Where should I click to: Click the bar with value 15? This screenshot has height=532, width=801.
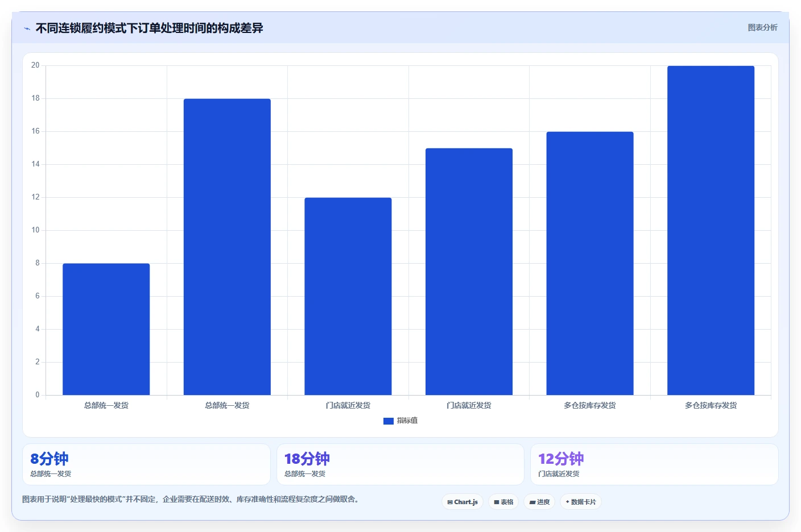(469, 272)
